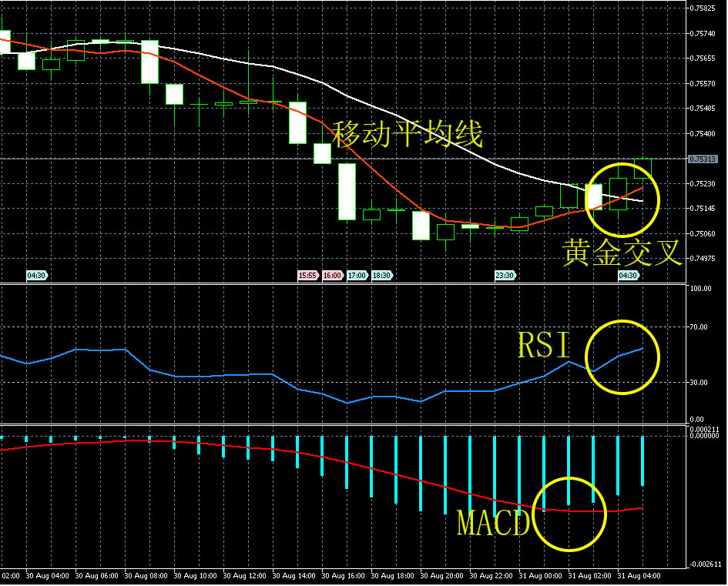Click the 30 Aug 04:00 time label
The width and height of the screenshot is (728, 586).
pos(47,576)
